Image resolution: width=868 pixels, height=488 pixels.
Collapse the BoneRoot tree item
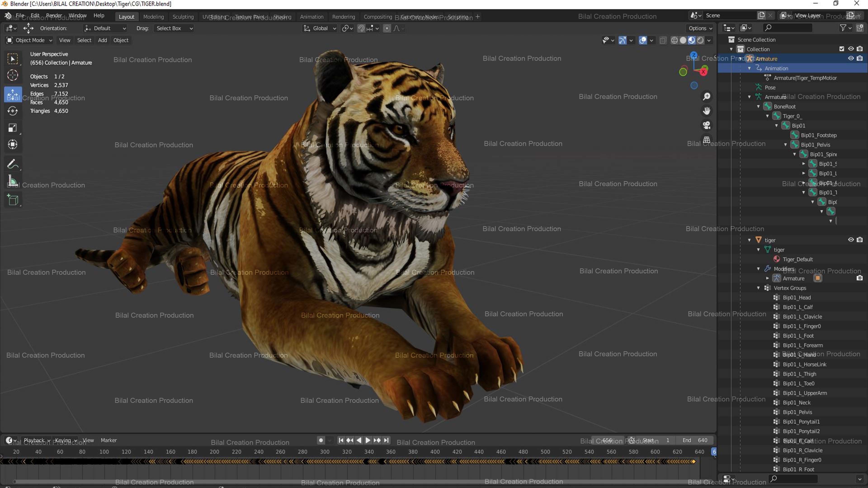point(758,106)
